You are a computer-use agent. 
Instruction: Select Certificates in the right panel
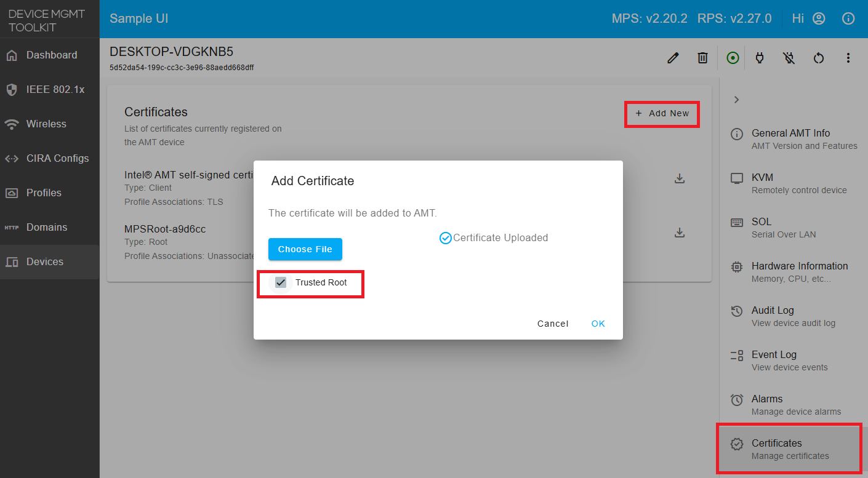coord(794,449)
